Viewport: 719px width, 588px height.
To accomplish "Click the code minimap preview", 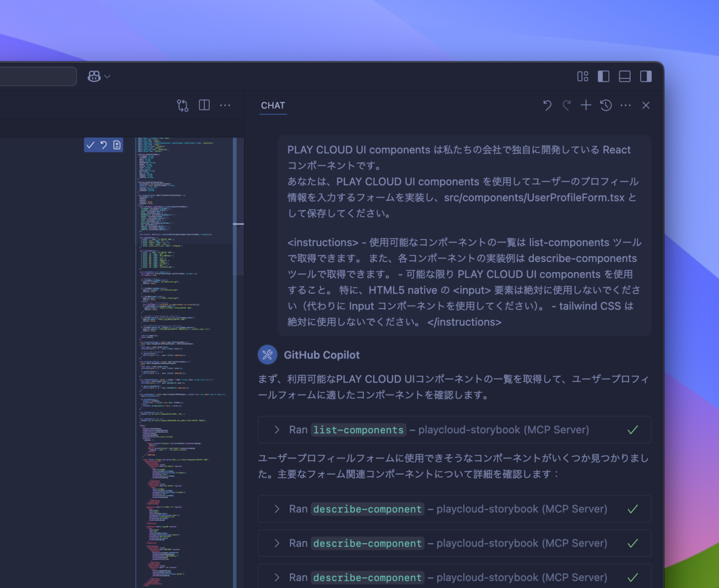I will pos(183,363).
